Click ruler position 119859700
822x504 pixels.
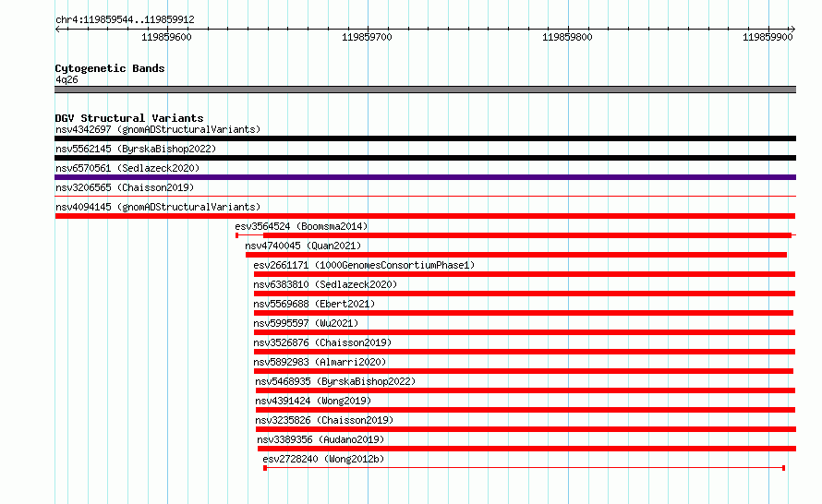(x=367, y=37)
